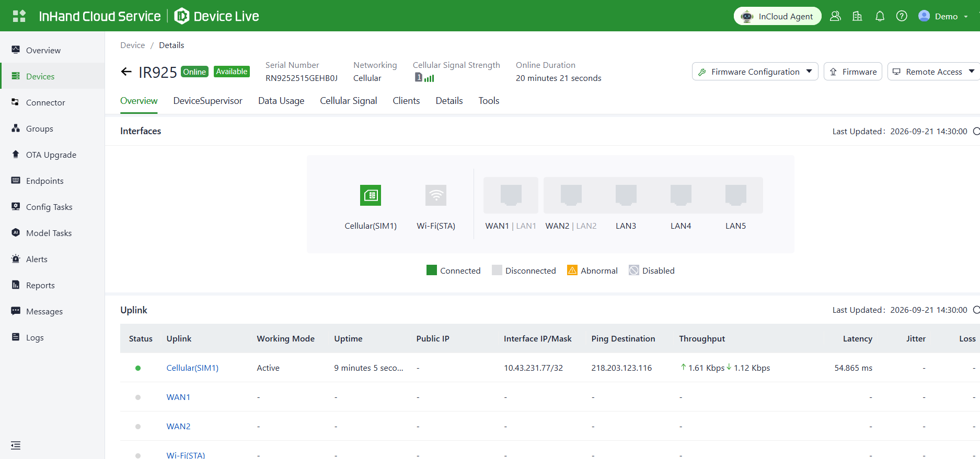
Task: Collapse the sidebar menu
Action: pyautogui.click(x=16, y=445)
